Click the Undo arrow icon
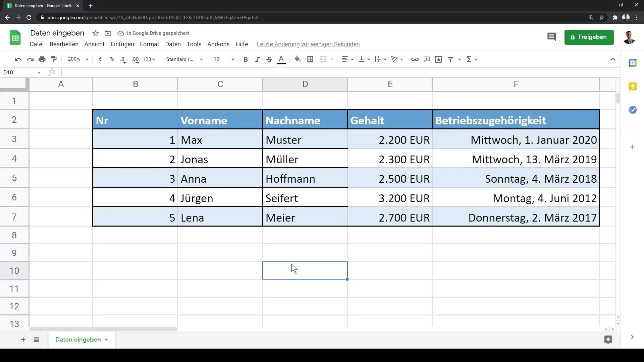The width and height of the screenshot is (644, 362). tap(18, 59)
